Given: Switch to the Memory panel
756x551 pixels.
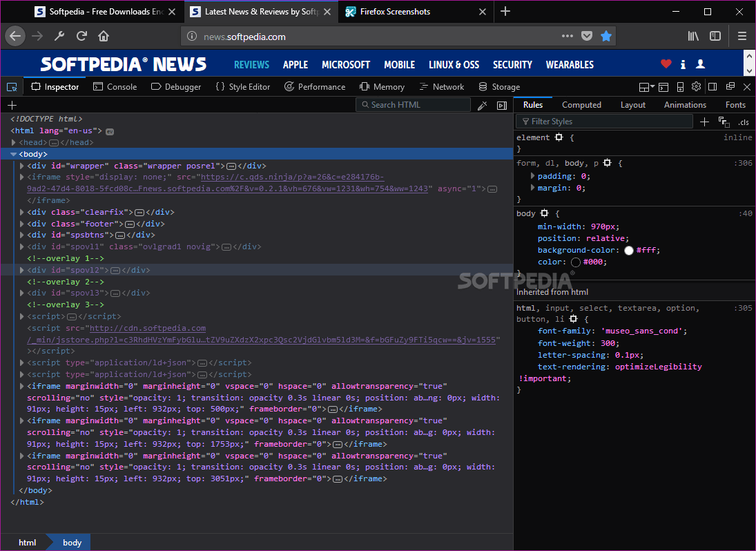Looking at the screenshot, I should coord(382,87).
